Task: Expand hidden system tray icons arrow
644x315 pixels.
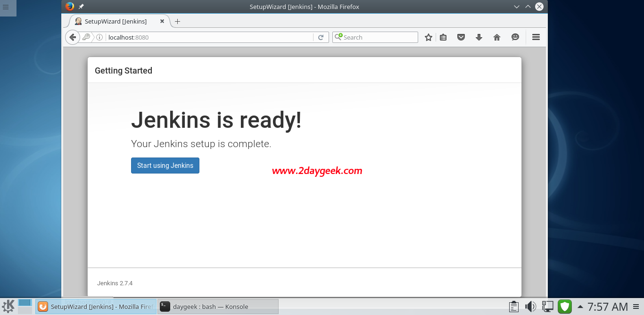Action: (580, 307)
